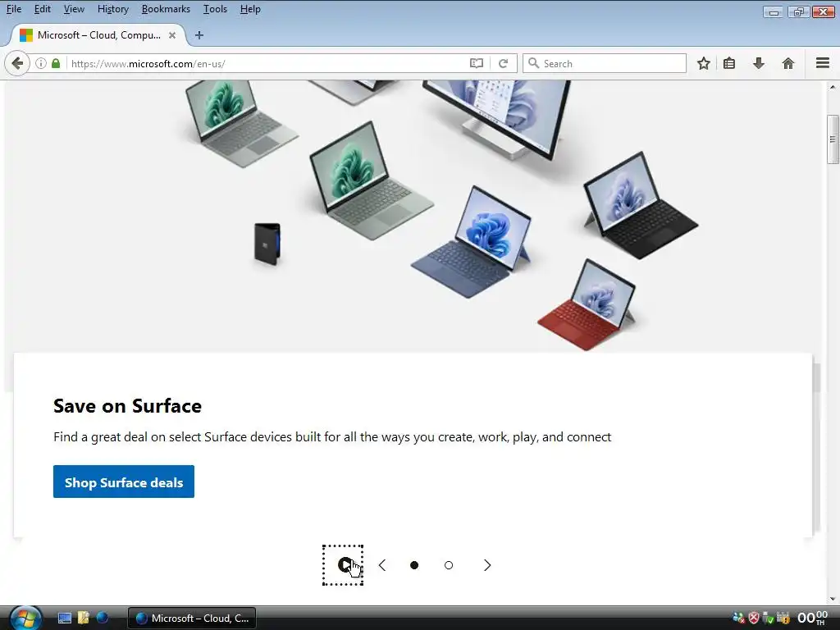Open the Help menu
840x630 pixels.
[250, 9]
